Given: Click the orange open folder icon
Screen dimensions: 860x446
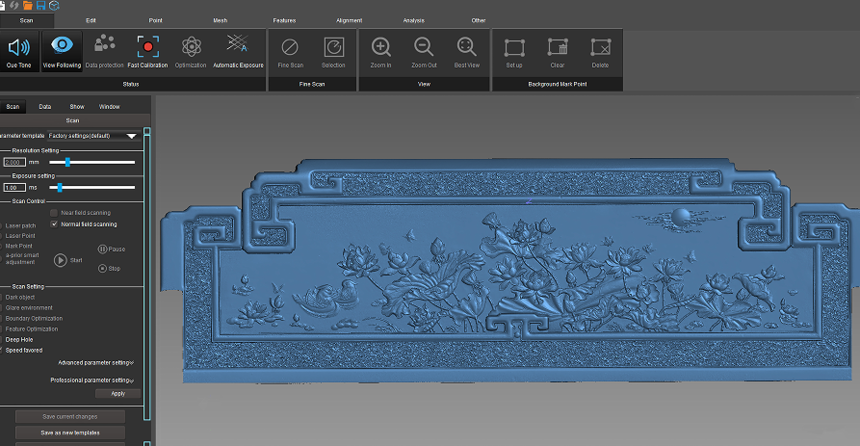Looking at the screenshot, I should [27, 5].
